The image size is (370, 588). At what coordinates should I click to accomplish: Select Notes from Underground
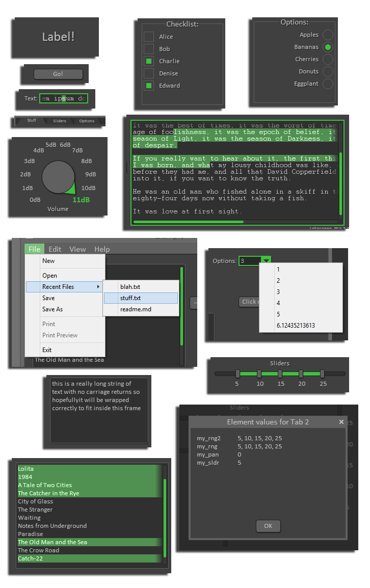[90, 526]
